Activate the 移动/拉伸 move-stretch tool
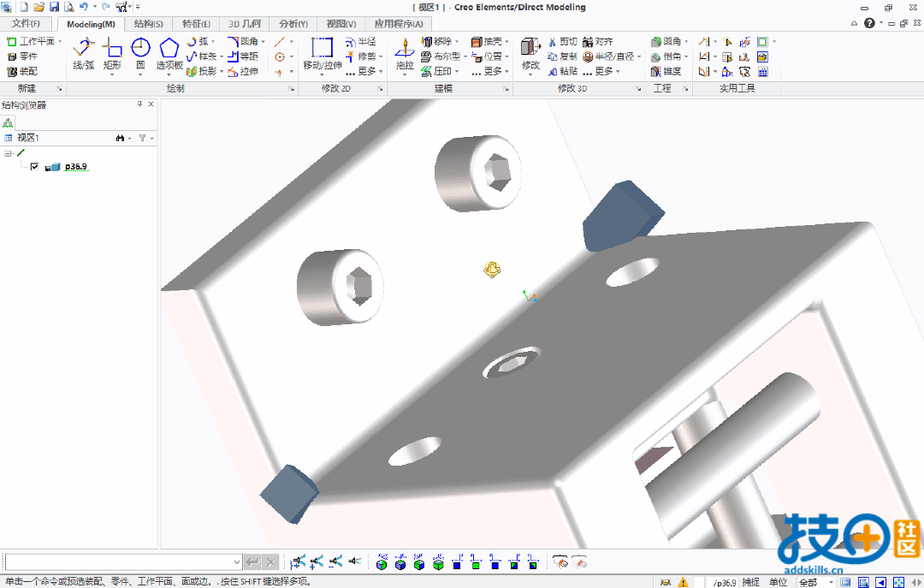 [323, 54]
